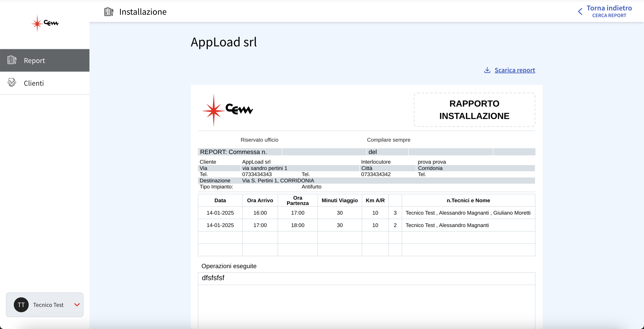Click the Installazione header clipboard icon
The height and width of the screenshot is (329, 644).
109,12
